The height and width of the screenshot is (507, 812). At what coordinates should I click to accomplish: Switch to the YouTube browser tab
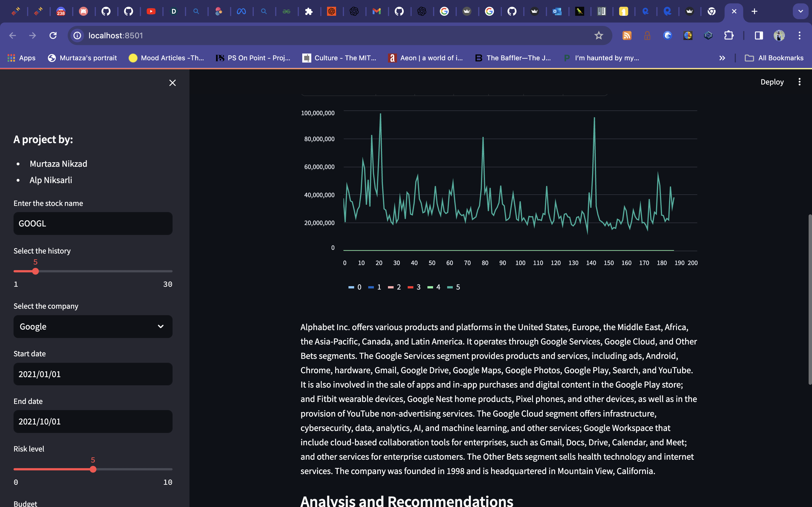click(x=151, y=11)
